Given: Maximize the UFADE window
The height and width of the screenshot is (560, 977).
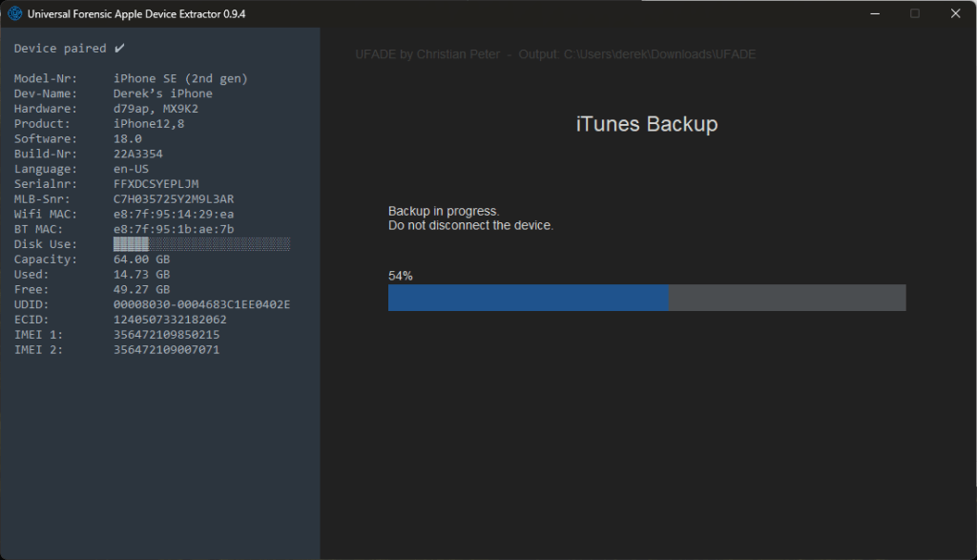Looking at the screenshot, I should [x=915, y=13].
